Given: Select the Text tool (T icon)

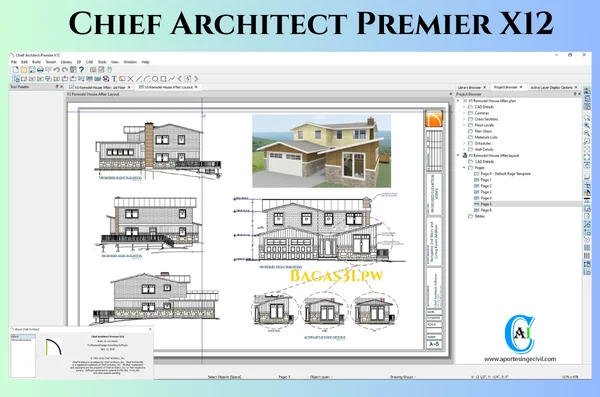Looking at the screenshot, I should (114, 79).
